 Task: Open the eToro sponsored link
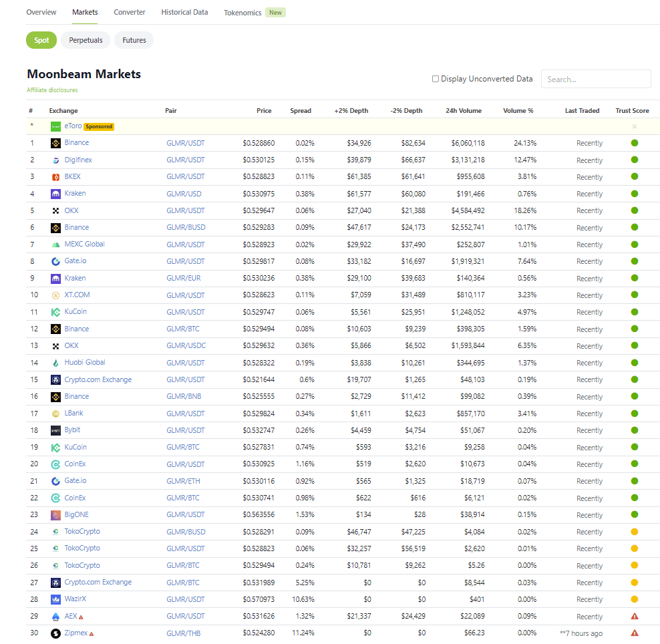pyautogui.click(x=73, y=126)
